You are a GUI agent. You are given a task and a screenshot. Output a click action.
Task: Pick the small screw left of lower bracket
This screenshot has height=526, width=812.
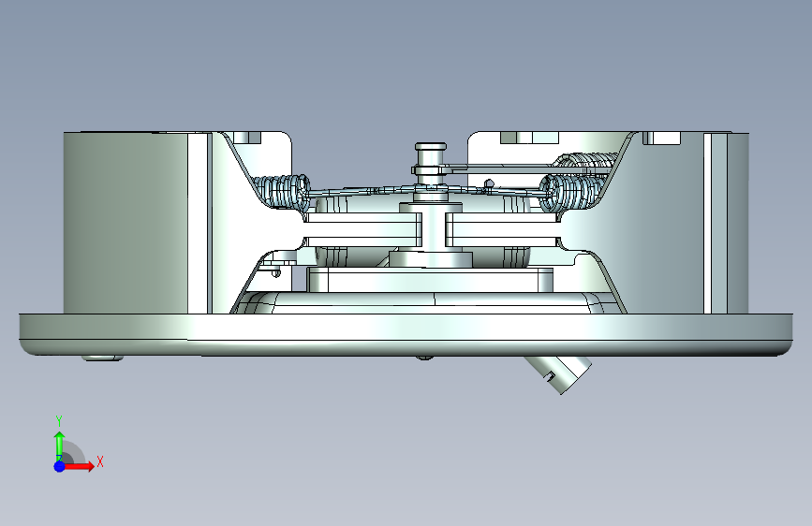click(276, 273)
